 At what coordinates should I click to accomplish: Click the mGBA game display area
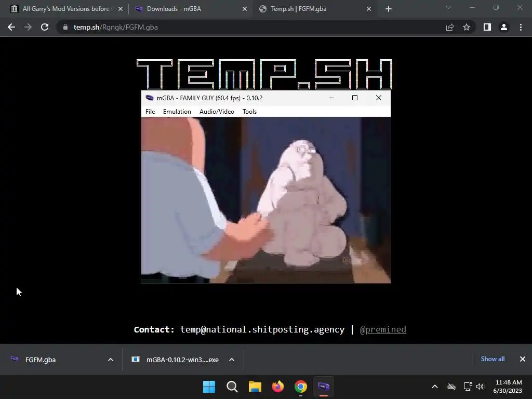click(266, 200)
